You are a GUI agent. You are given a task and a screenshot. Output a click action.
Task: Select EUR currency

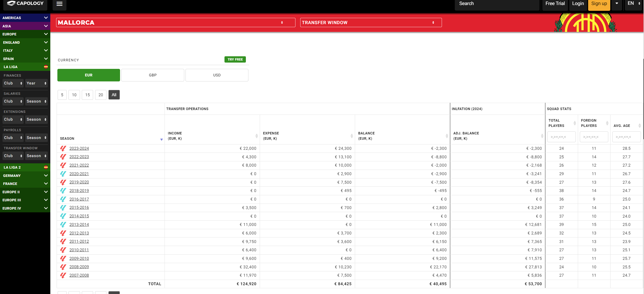click(89, 75)
